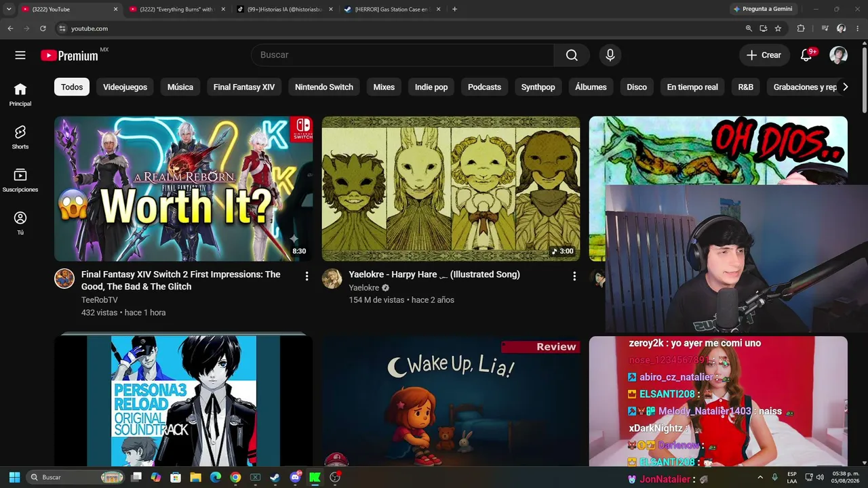868x488 pixels.
Task: Filter by R&B chip
Action: coord(746,87)
